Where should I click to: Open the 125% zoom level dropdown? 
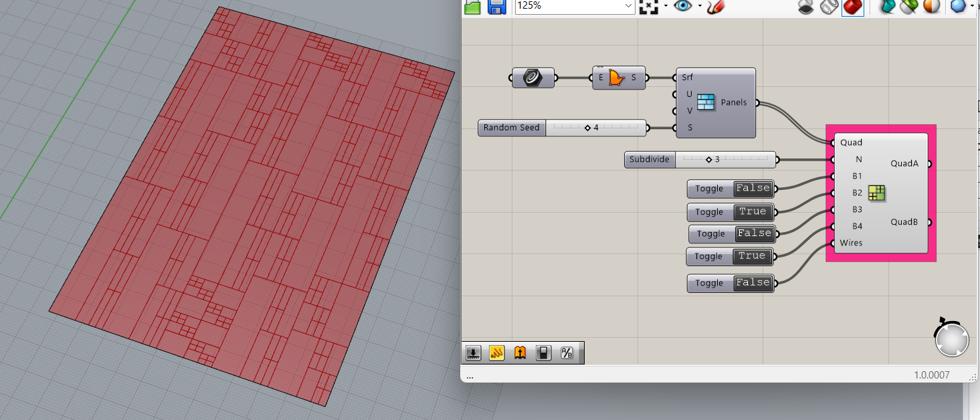pyautogui.click(x=629, y=7)
